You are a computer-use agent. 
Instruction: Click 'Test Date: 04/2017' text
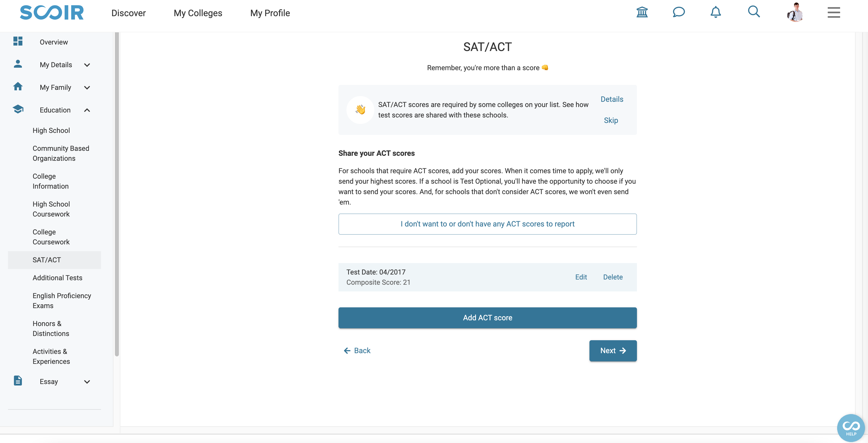(x=376, y=272)
